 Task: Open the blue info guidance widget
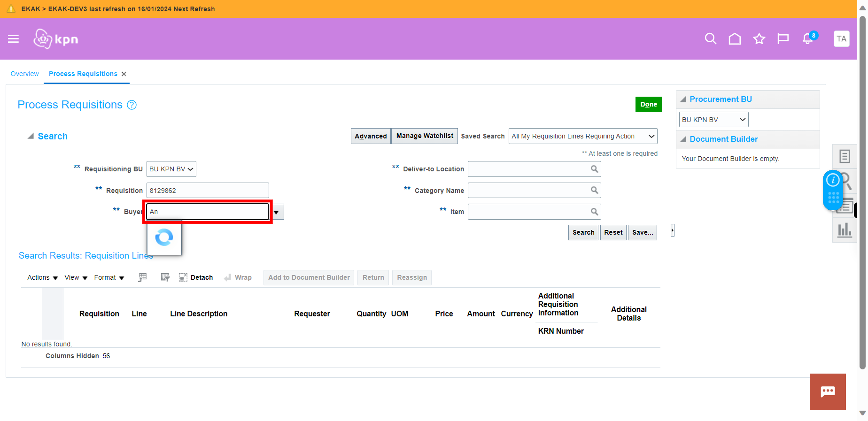[x=833, y=190]
